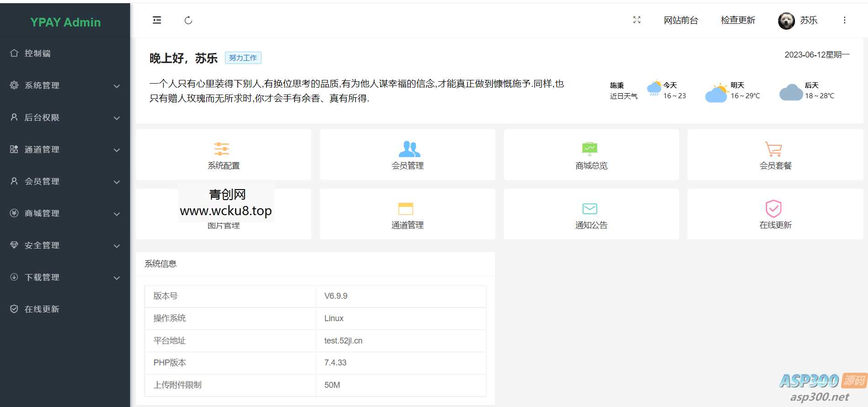Image resolution: width=868 pixels, height=407 pixels.
Task: Click the refresh icon in the top bar
Action: pyautogui.click(x=188, y=20)
